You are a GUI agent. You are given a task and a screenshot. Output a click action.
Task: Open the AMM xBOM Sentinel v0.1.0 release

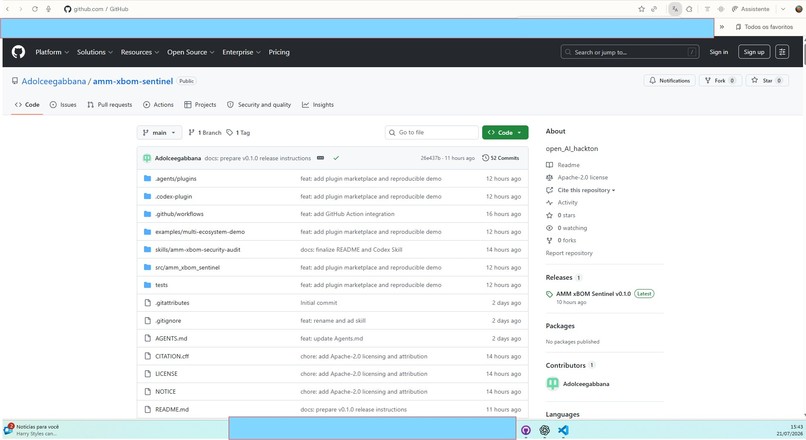click(593, 294)
